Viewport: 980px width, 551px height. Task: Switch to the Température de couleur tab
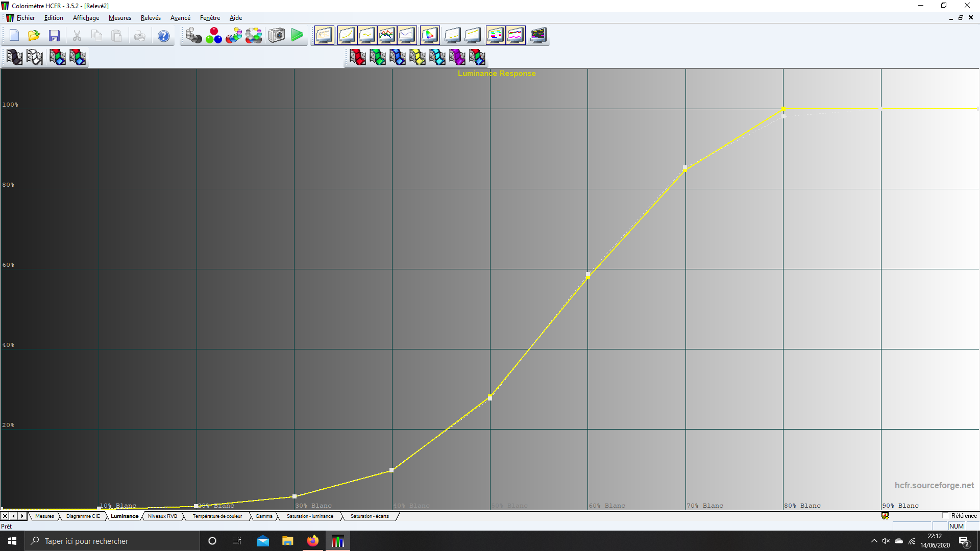pos(217,516)
